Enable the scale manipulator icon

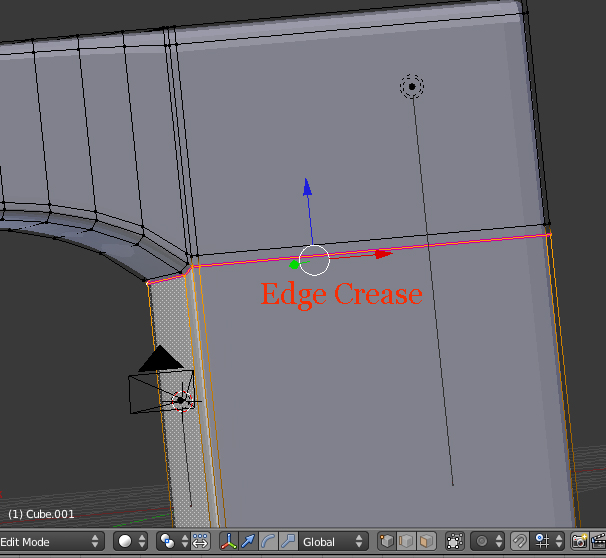(288, 541)
